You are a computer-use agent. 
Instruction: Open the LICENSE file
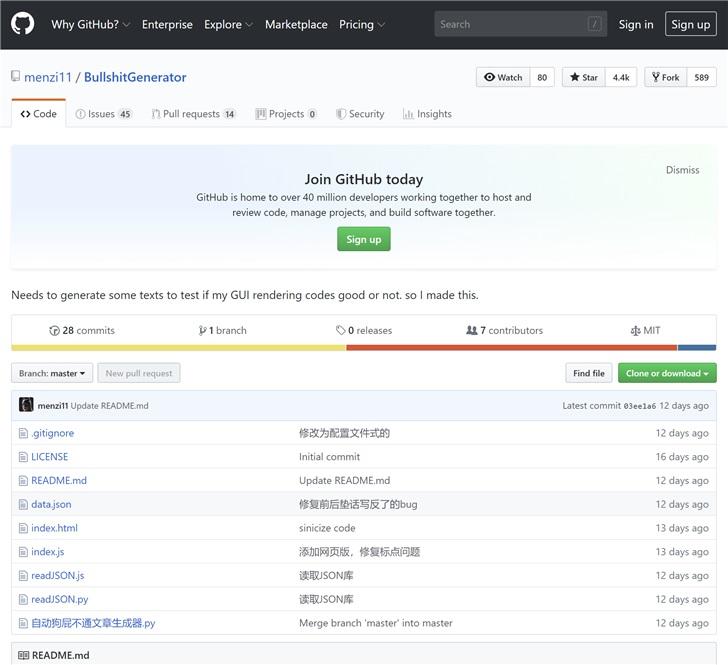tap(50, 457)
